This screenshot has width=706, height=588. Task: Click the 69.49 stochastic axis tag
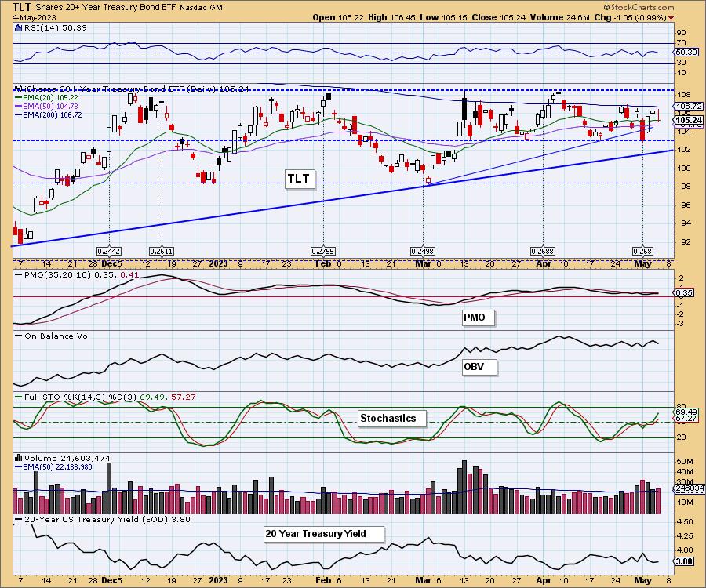pyautogui.click(x=687, y=412)
